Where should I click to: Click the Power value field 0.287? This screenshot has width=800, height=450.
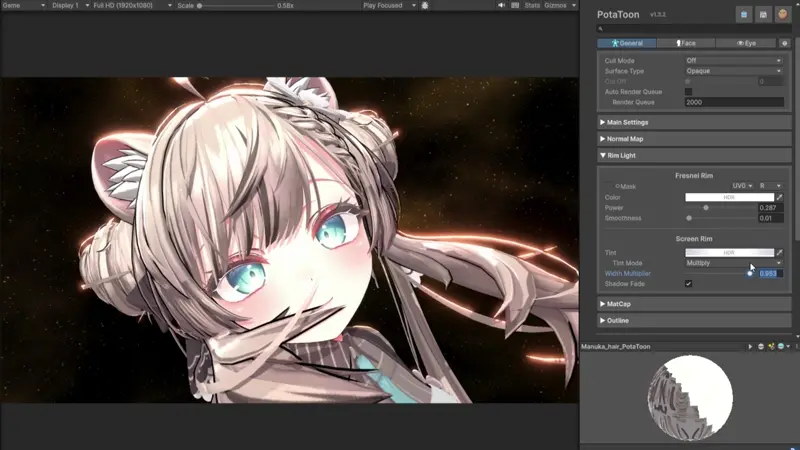770,208
